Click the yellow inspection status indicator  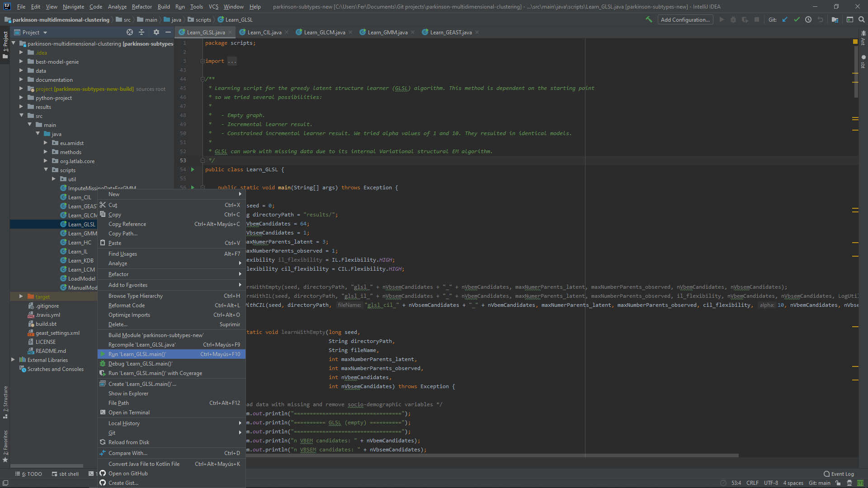855,42
